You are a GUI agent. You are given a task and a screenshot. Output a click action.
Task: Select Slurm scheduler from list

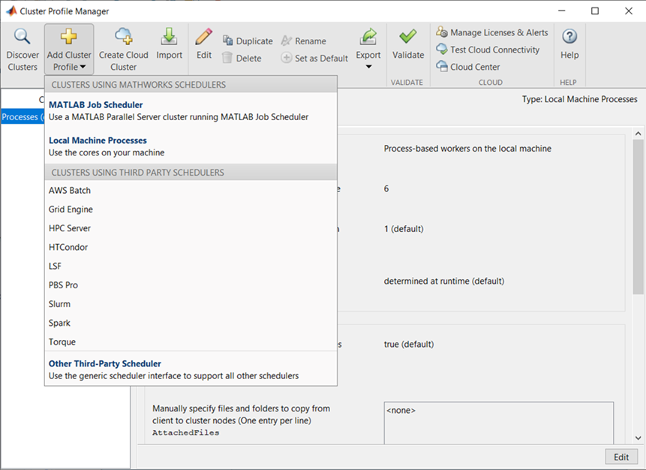60,304
